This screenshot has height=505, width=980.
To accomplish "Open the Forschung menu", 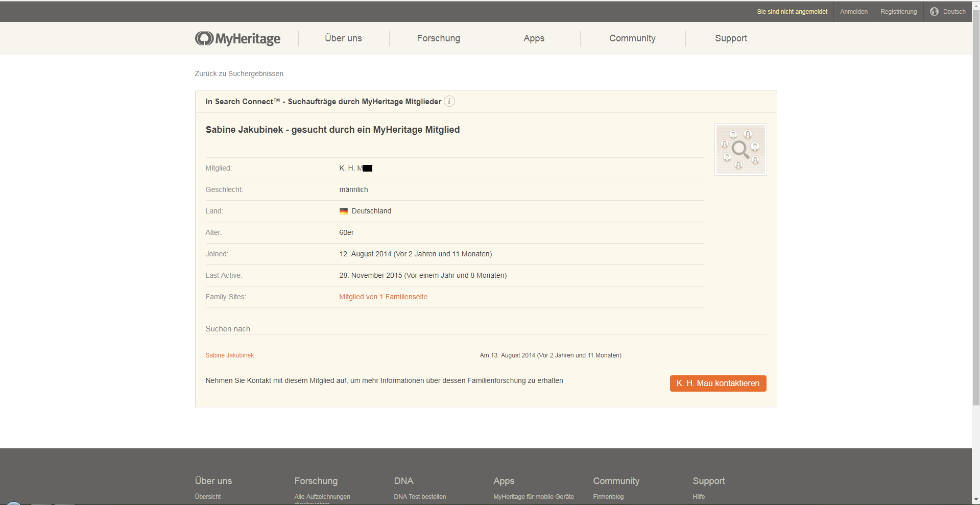I will [439, 38].
